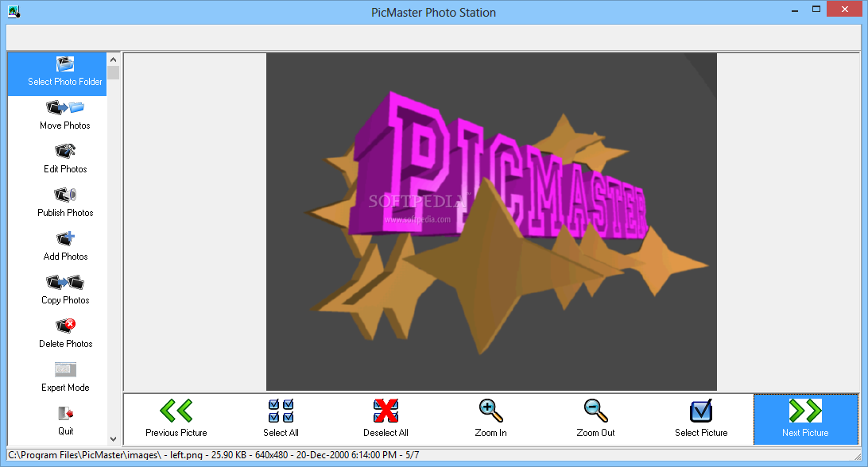Click the PicMaster title bar app icon

pos(14,12)
